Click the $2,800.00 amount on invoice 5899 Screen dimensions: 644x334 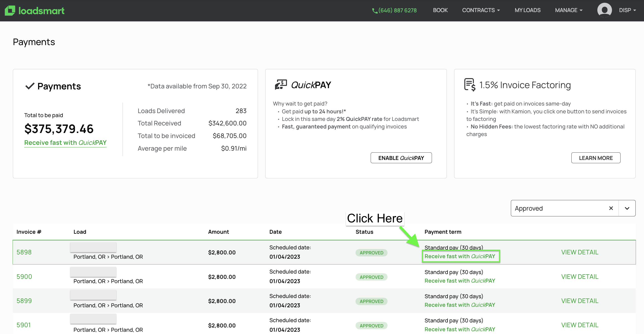coord(222,301)
